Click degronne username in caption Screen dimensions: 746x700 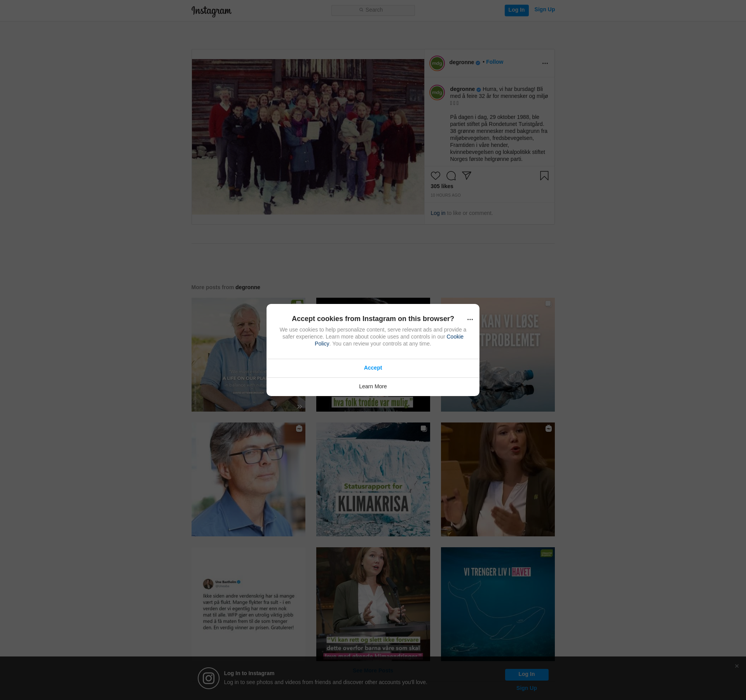462,89
